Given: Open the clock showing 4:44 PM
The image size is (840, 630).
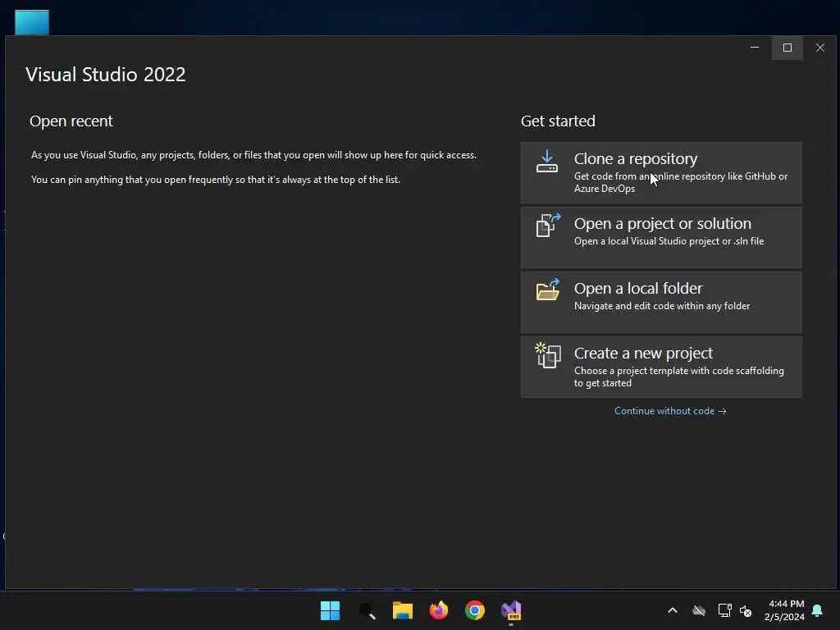Looking at the screenshot, I should (x=784, y=610).
